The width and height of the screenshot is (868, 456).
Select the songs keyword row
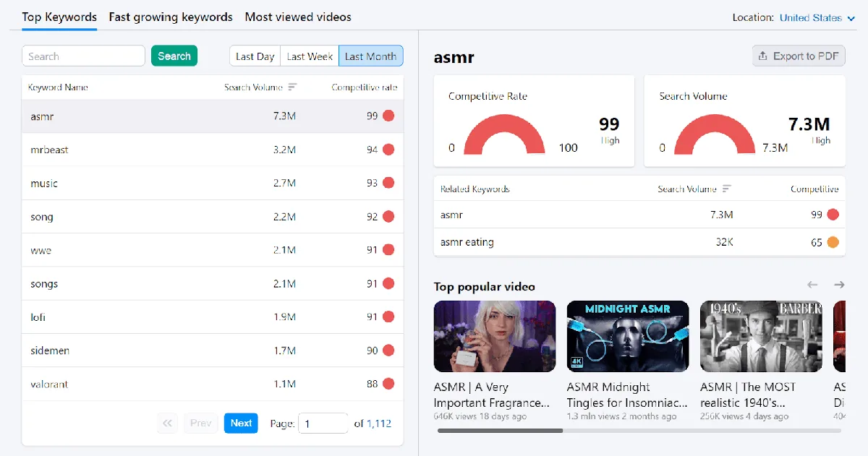click(213, 283)
